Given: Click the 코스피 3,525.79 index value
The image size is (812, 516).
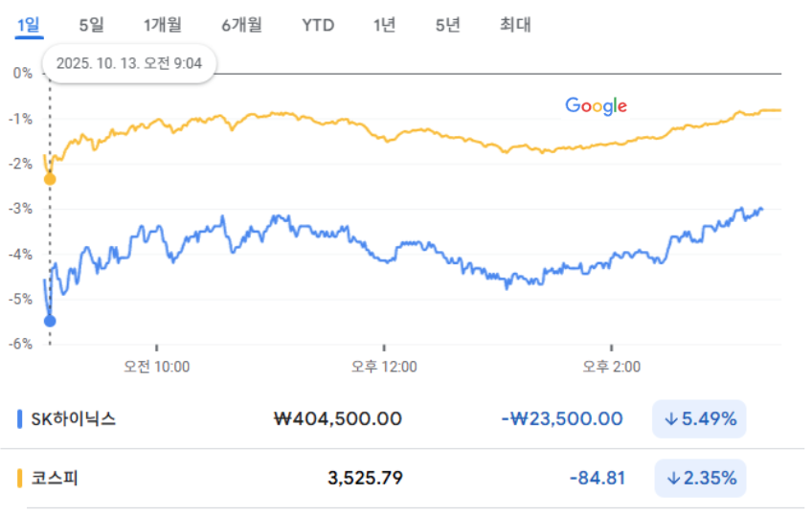Looking at the screenshot, I should [364, 478].
